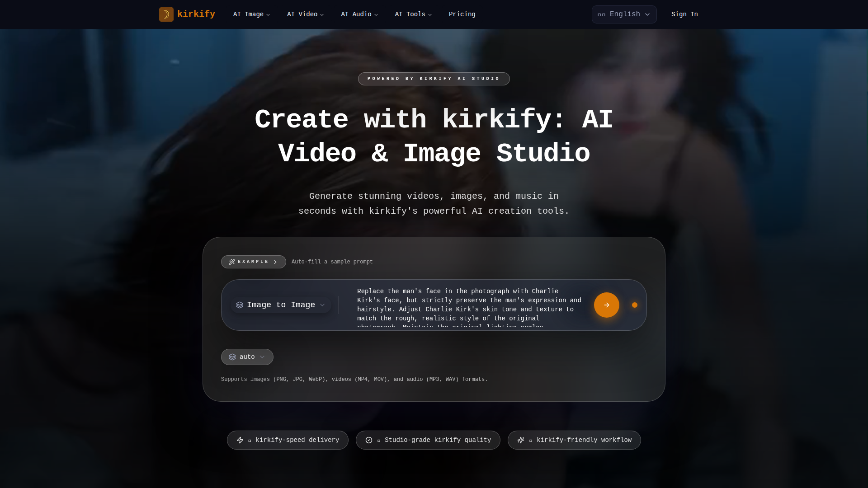Click the Sign In button
The height and width of the screenshot is (488, 868).
click(684, 14)
